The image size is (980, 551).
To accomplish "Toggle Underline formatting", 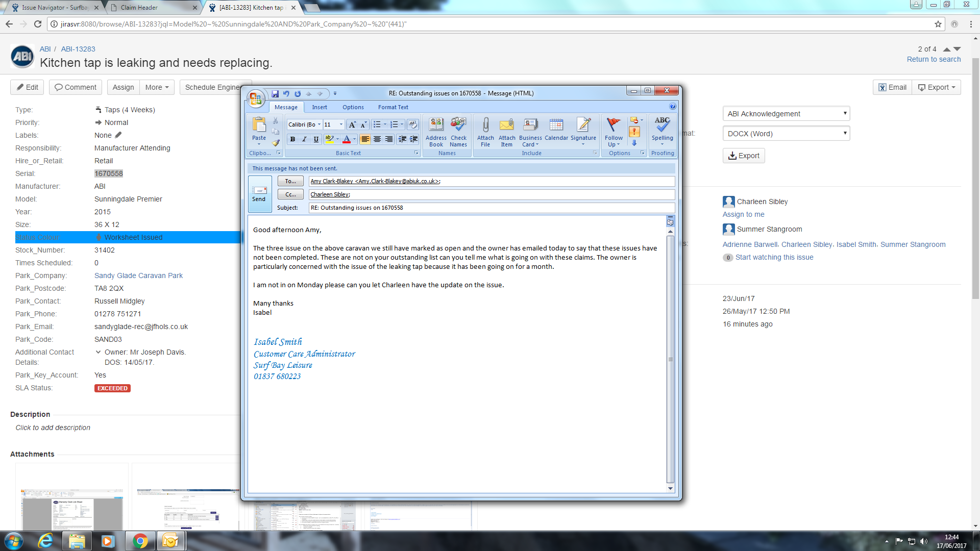I will point(316,139).
